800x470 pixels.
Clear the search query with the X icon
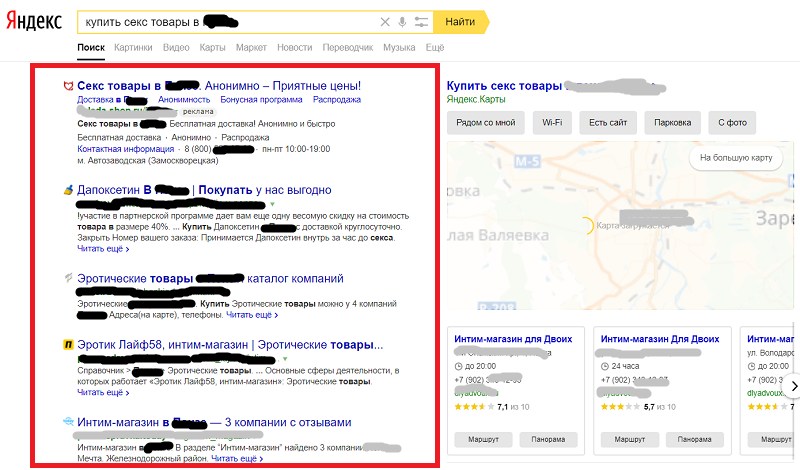pos(385,22)
